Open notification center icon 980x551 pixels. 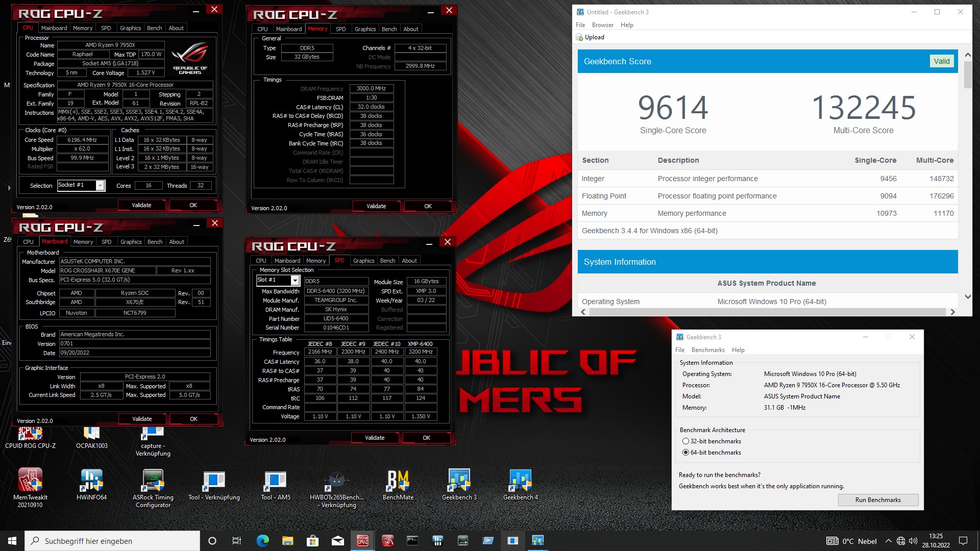tap(963, 541)
